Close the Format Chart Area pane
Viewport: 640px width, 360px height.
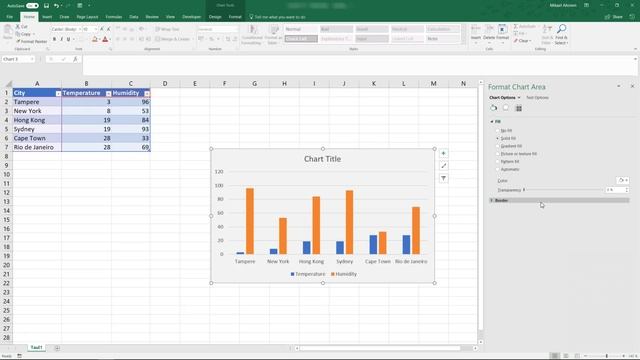[x=632, y=87]
